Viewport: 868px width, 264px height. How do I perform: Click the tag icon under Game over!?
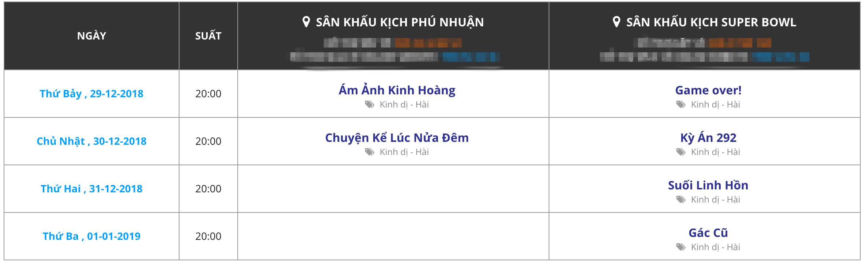(681, 105)
